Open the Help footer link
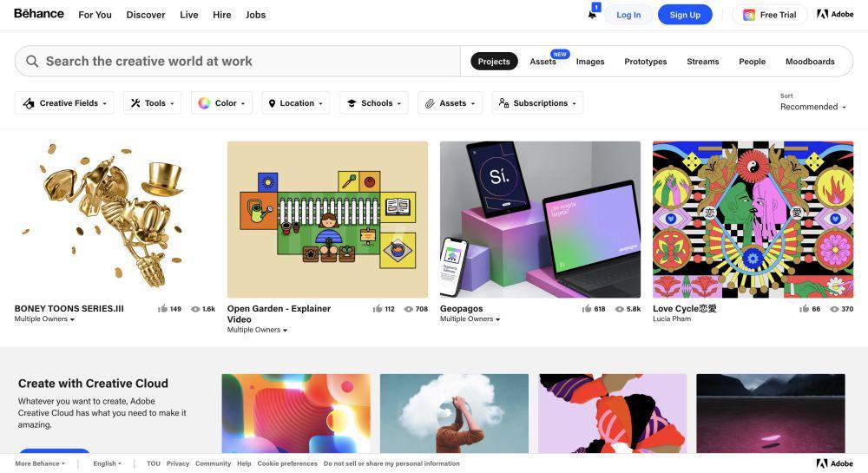 (244, 463)
